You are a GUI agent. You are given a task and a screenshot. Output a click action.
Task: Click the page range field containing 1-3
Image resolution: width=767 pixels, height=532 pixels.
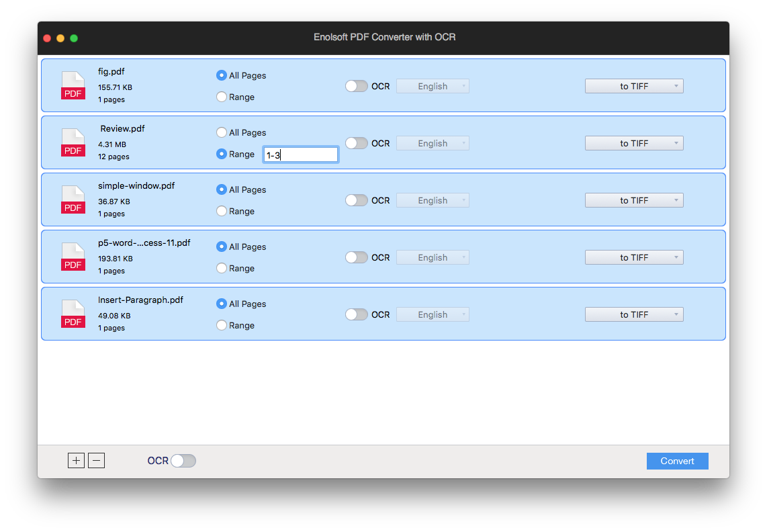coord(300,154)
